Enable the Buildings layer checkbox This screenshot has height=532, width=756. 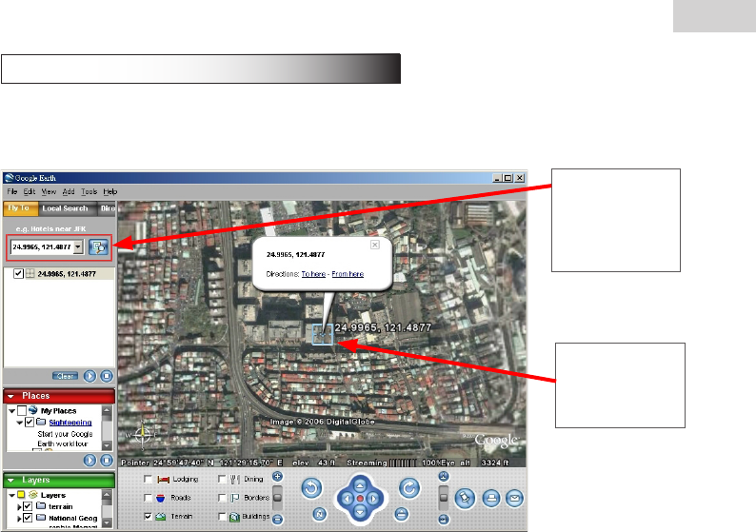(222, 516)
